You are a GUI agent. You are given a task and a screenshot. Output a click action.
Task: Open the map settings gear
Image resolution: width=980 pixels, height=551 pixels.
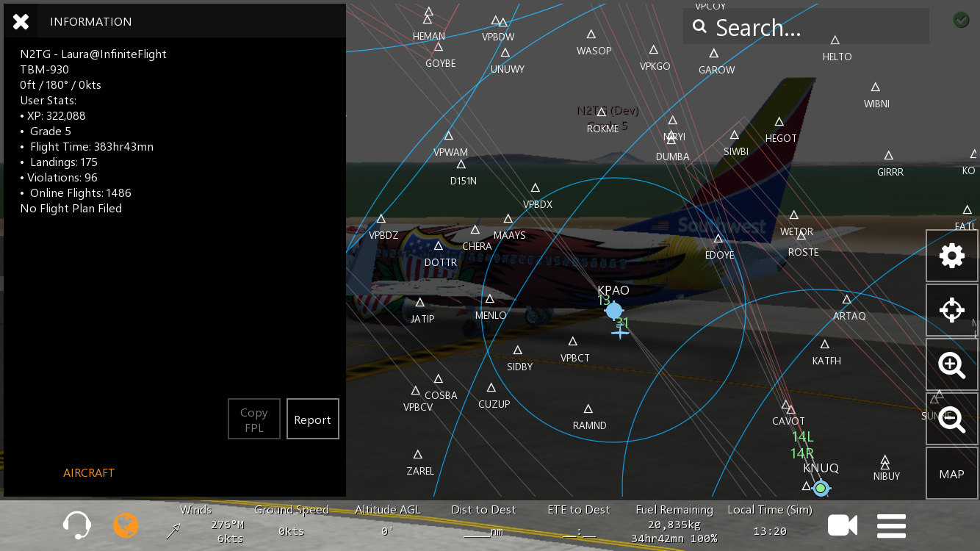click(952, 256)
